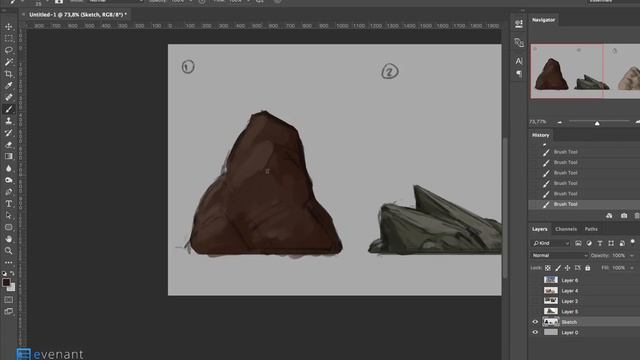640x360 pixels.
Task: Toggle layer filtering switch on or off
Action: 633,242
